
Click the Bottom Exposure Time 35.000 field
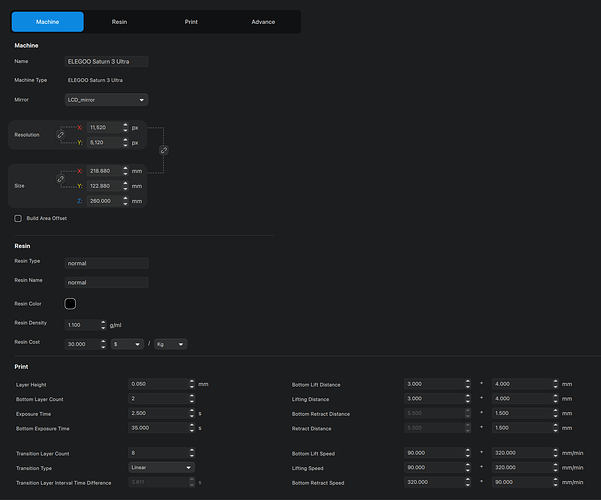coord(158,428)
